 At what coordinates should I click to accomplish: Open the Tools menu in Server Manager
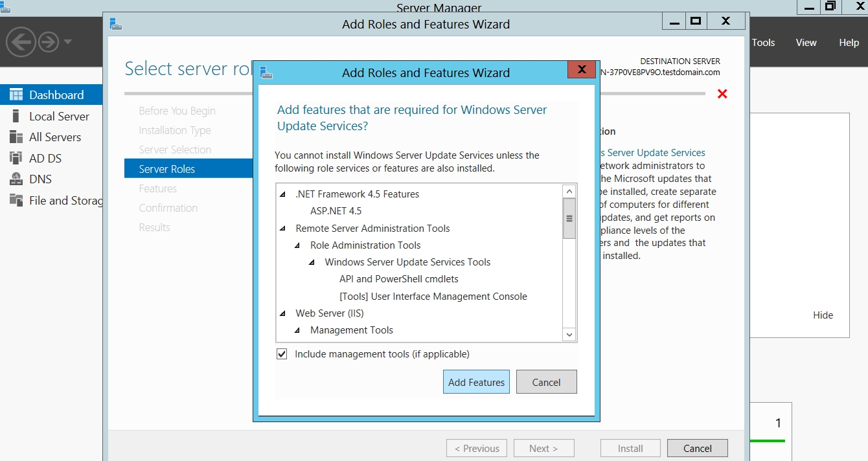[763, 43]
